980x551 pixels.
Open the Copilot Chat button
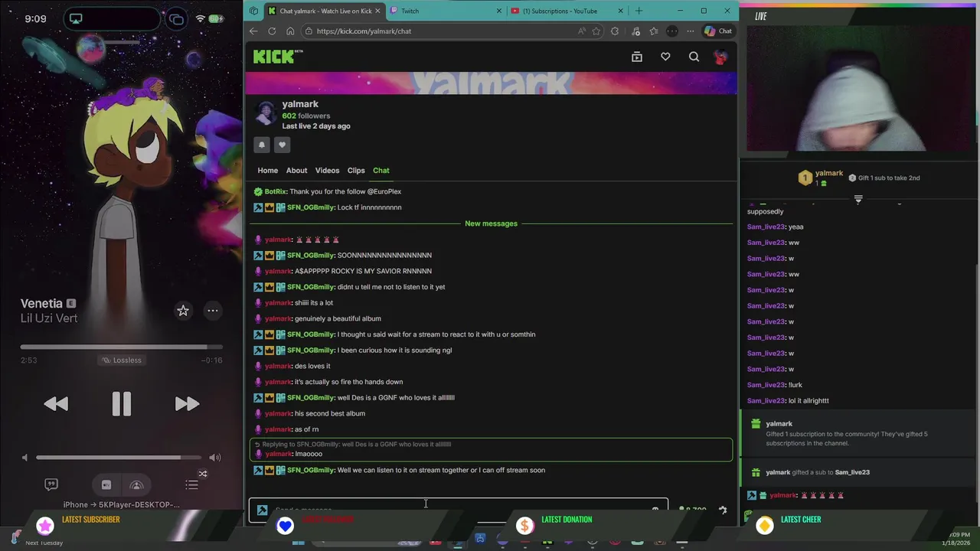coord(718,31)
